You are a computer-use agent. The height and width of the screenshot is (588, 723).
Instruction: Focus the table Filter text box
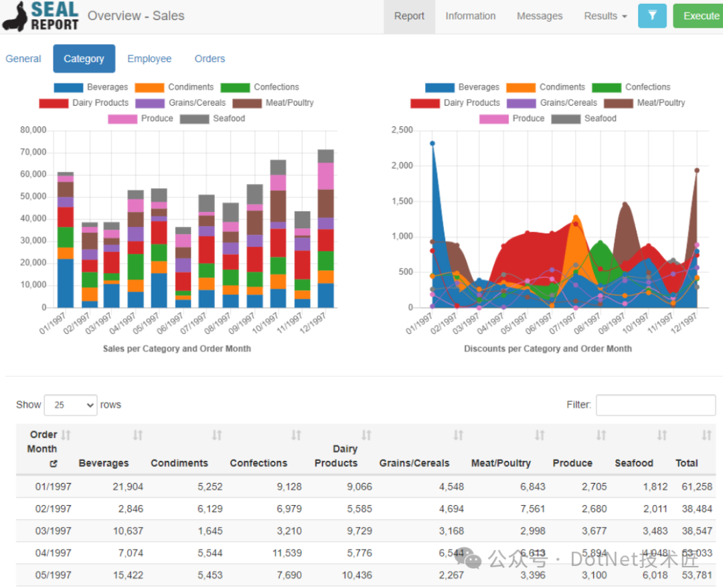[x=655, y=405]
